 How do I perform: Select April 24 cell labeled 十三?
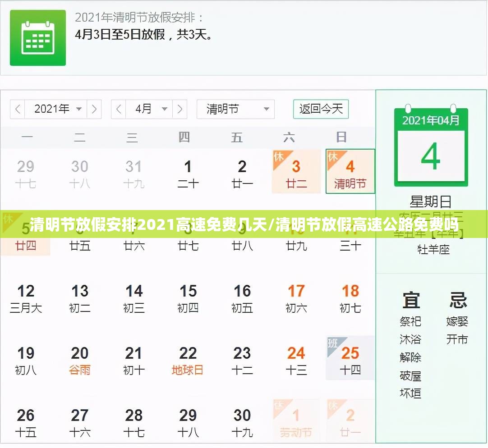click(296, 361)
